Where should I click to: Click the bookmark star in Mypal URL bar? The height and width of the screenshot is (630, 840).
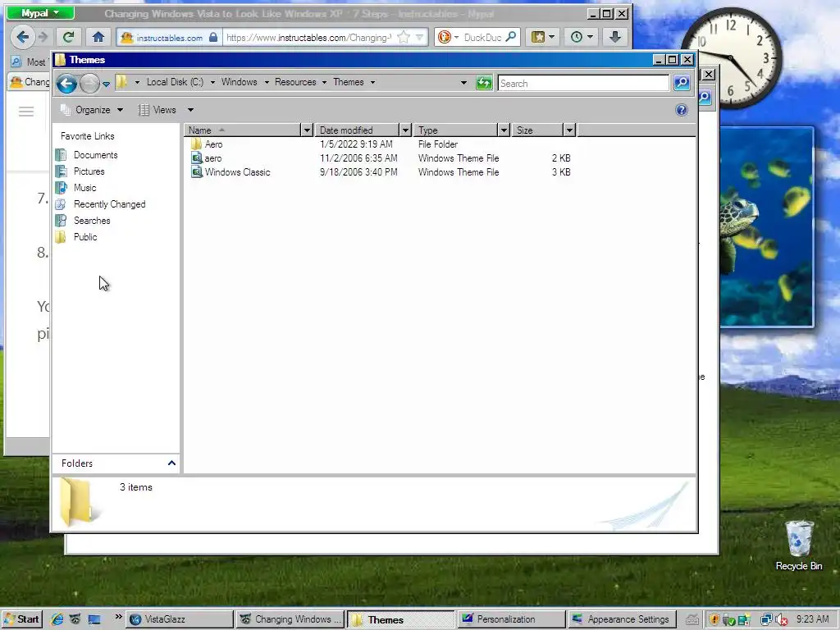coord(404,37)
